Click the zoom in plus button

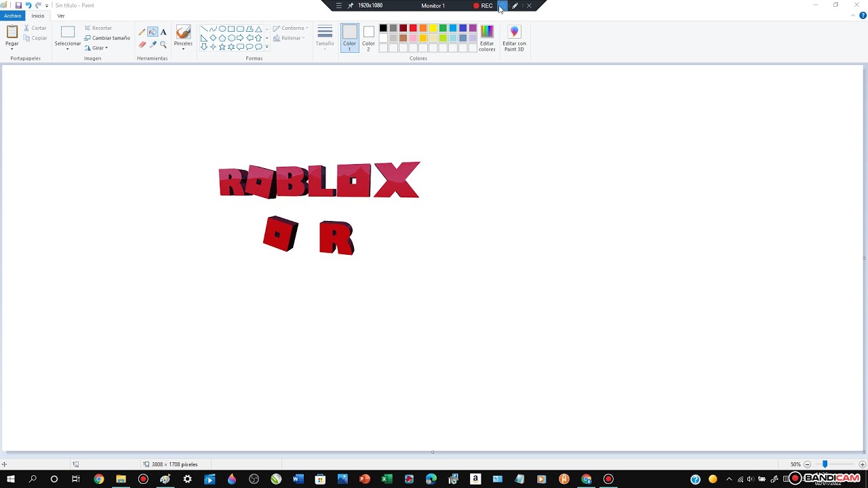[863, 464]
